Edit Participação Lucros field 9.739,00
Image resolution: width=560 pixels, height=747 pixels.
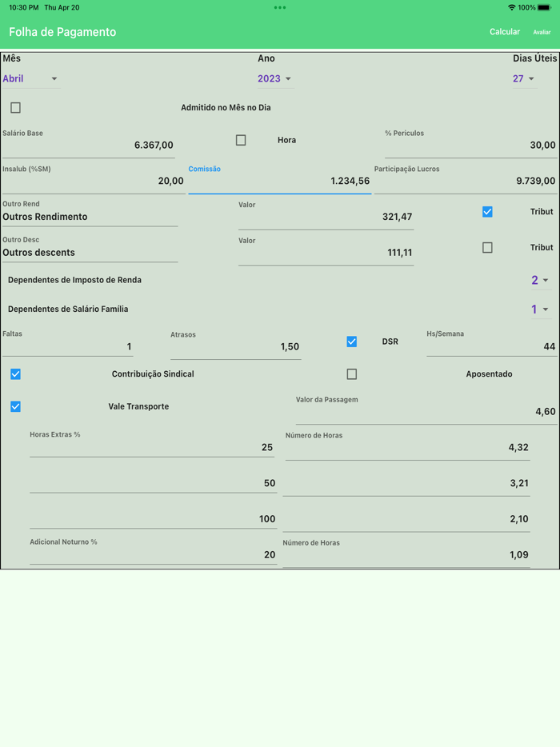[x=465, y=180]
